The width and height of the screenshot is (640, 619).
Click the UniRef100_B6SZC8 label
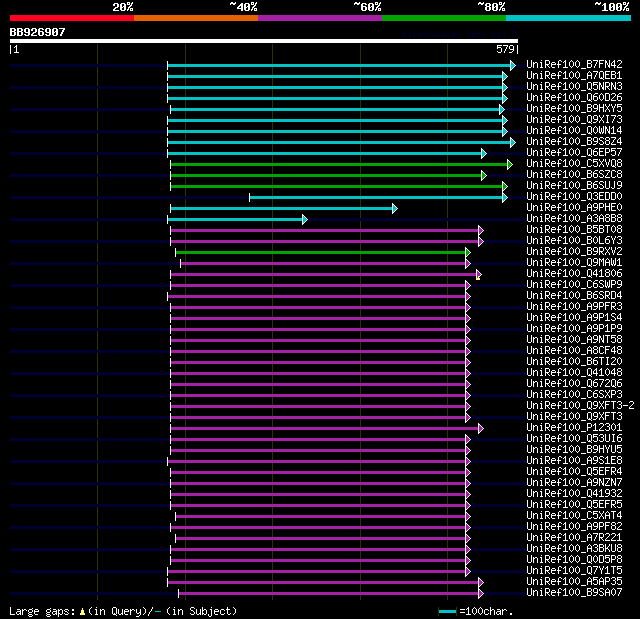[574, 175]
